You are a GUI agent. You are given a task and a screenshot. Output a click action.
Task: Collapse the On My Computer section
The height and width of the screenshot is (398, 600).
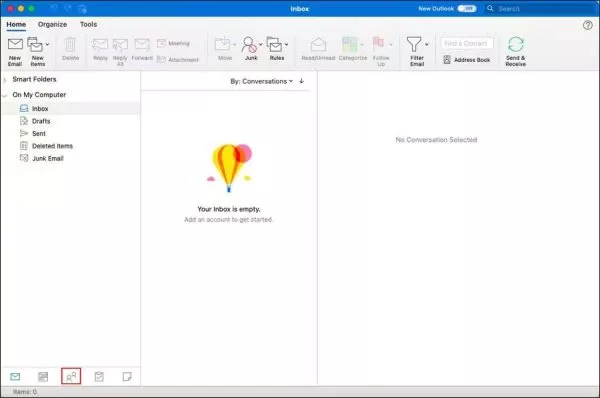[x=5, y=95]
